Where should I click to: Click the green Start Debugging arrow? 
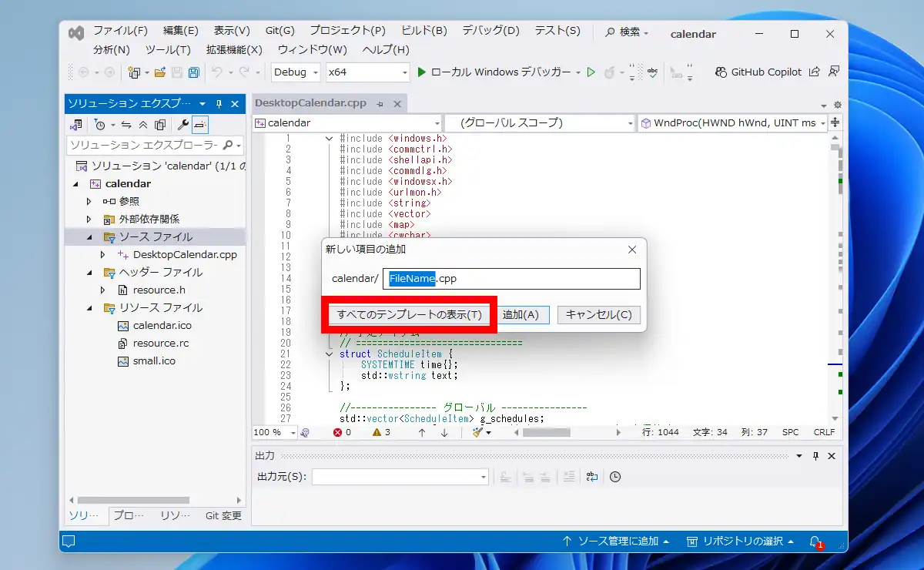(x=421, y=72)
